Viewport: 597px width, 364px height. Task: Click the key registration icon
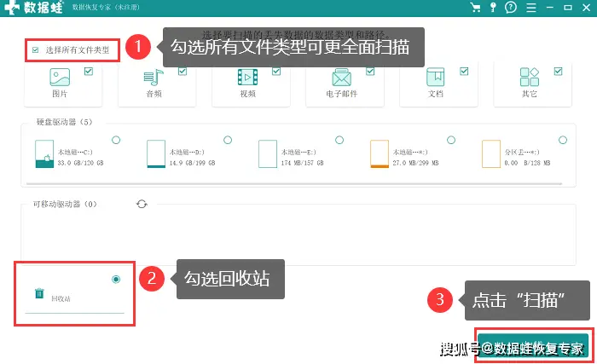pyautogui.click(x=493, y=7)
